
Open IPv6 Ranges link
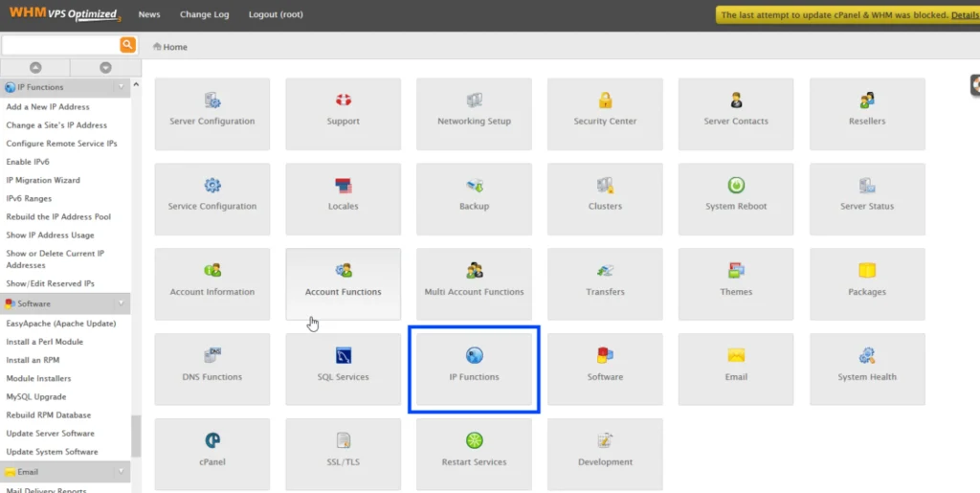tap(29, 198)
